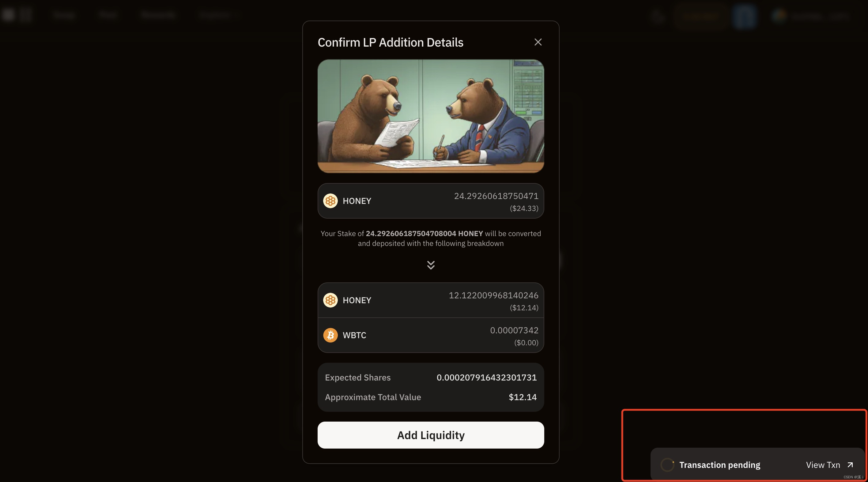The width and height of the screenshot is (868, 482).
Task: Click the Approximate Total Value $12.14
Action: 523,397
